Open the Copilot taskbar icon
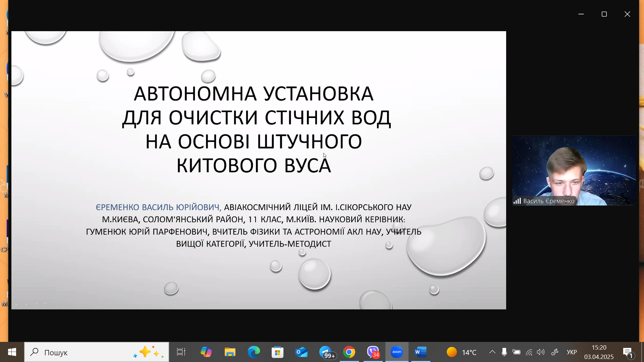The width and height of the screenshot is (644, 362). (x=206, y=352)
